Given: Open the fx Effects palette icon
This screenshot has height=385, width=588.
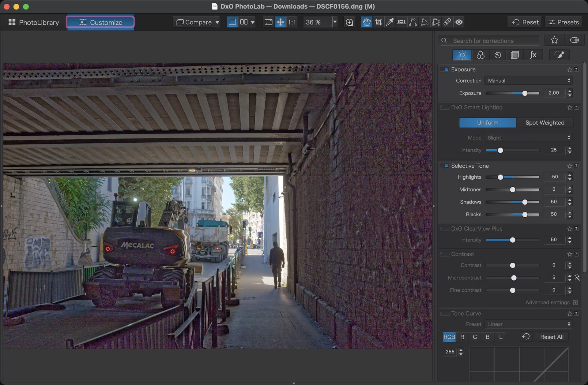Looking at the screenshot, I should [x=533, y=55].
